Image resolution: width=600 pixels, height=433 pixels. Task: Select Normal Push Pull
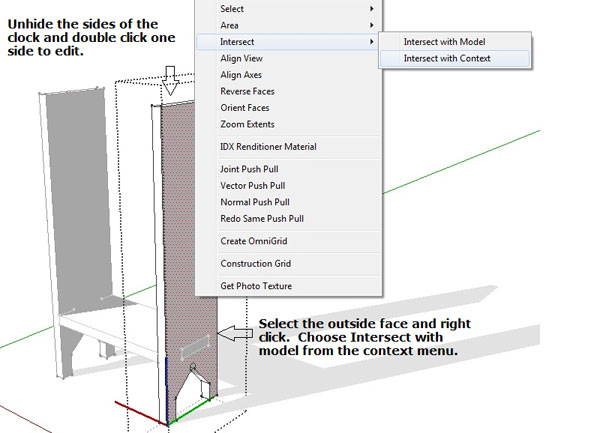click(257, 201)
